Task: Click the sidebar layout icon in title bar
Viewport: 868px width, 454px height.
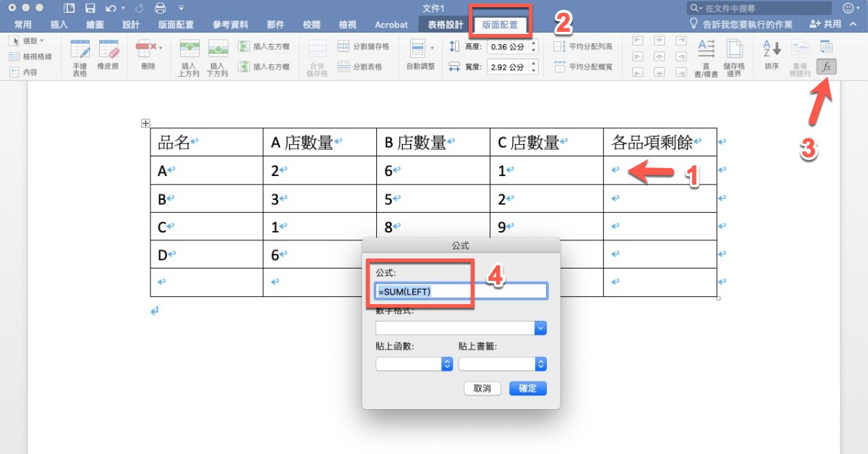Action: click(x=69, y=9)
